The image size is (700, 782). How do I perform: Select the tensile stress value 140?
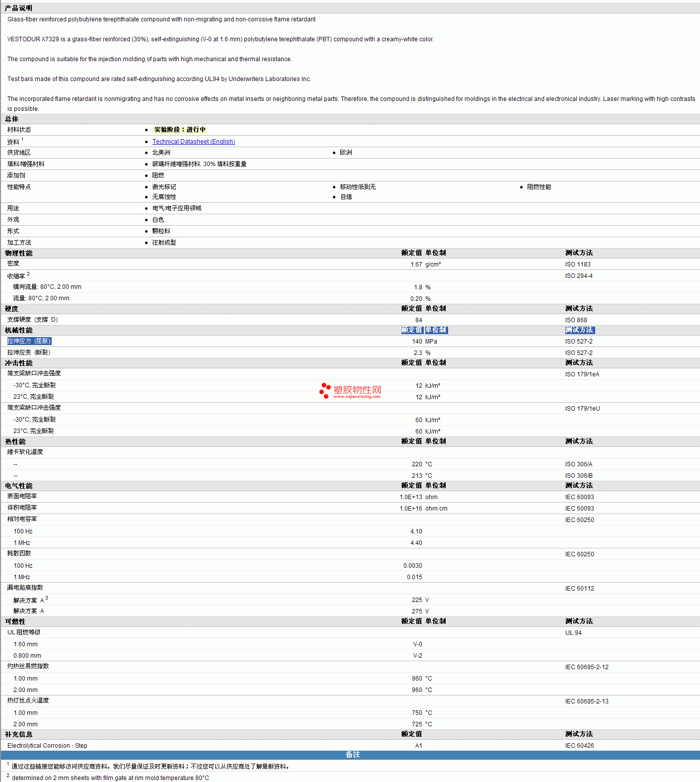pos(417,342)
